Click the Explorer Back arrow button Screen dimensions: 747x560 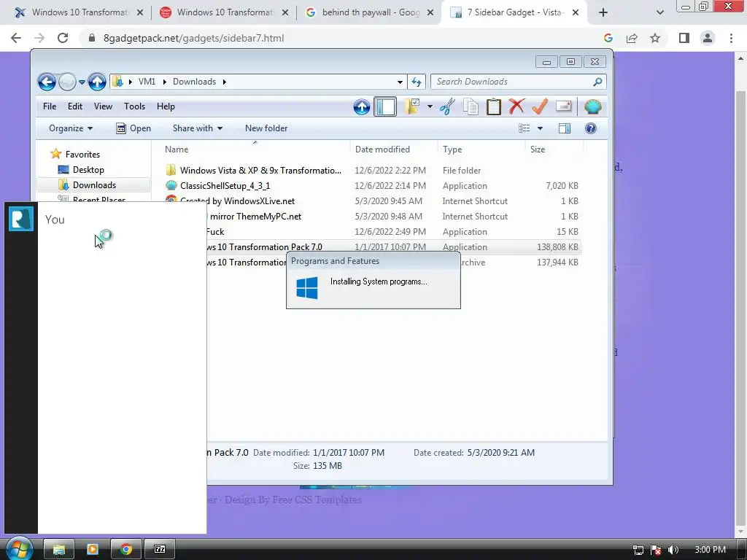47,82
